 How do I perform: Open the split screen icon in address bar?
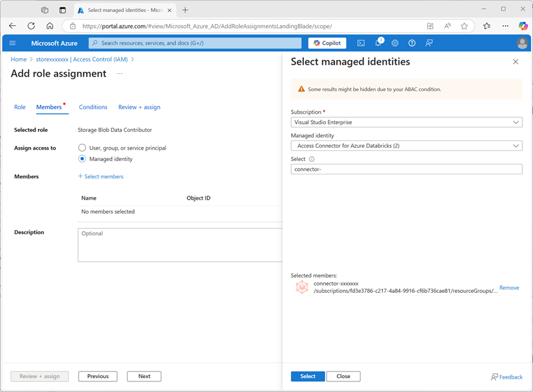(430, 26)
